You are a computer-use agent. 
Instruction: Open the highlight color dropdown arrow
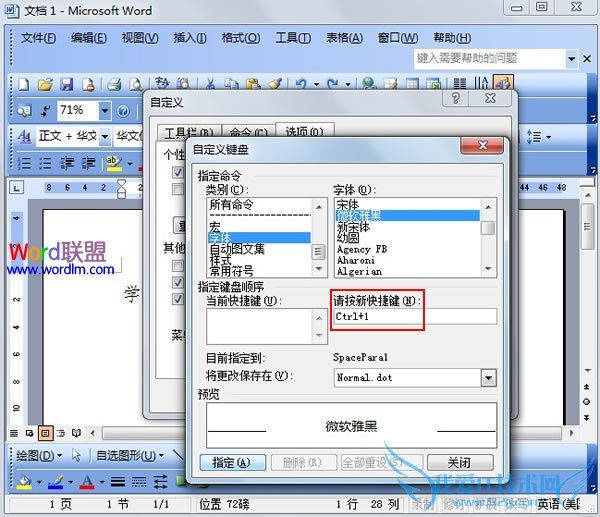pyautogui.click(x=130, y=164)
